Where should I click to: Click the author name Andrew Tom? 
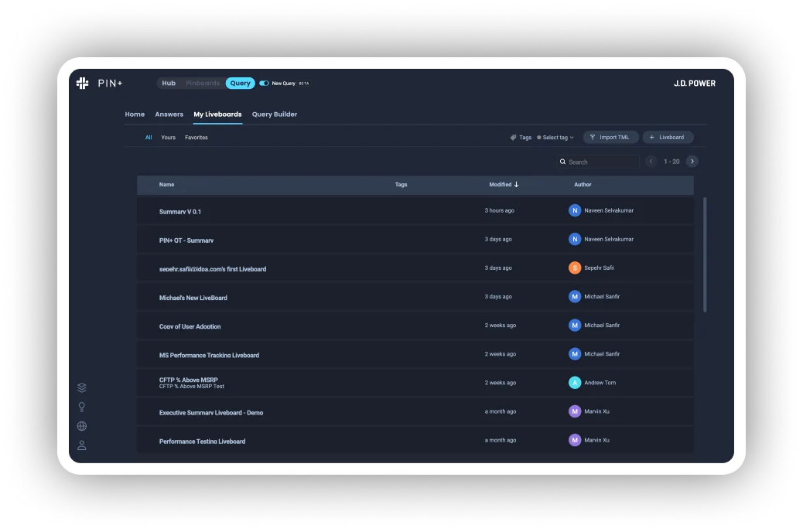click(600, 383)
